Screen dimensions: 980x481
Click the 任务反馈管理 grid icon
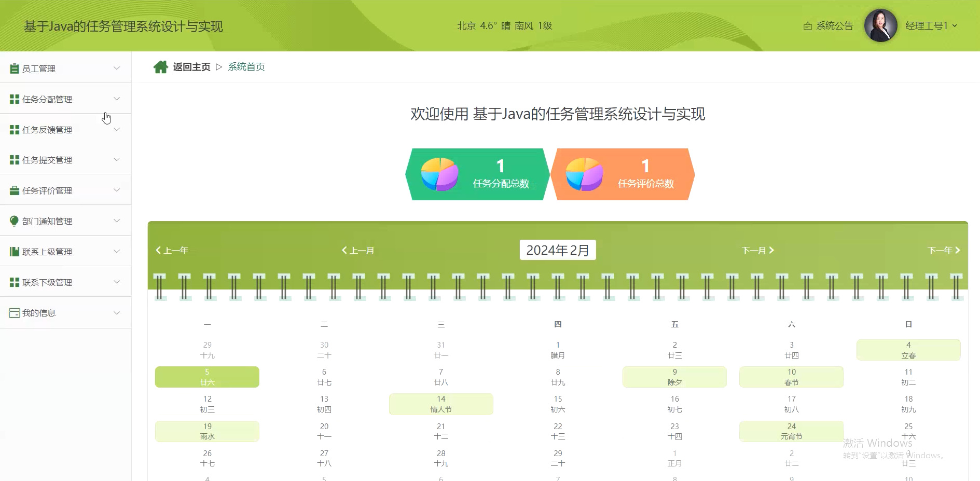[x=15, y=130]
